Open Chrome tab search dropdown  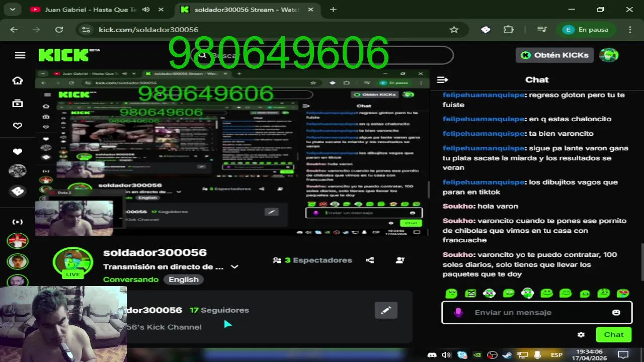(12, 10)
